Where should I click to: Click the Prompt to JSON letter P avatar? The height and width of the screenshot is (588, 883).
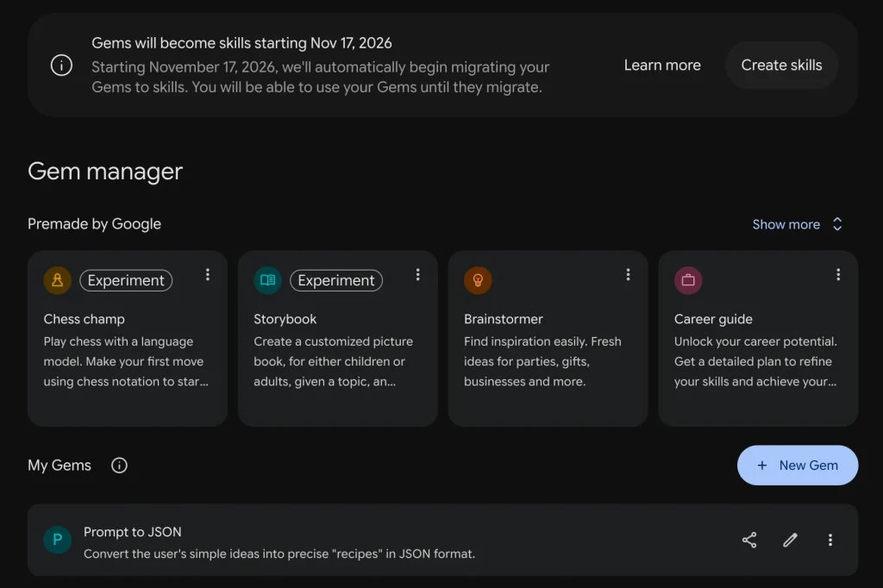coord(58,540)
